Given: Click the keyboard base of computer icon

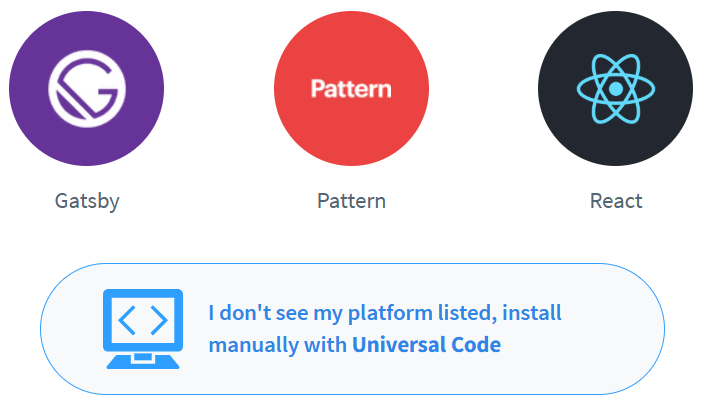Looking at the screenshot, I should [143, 361].
